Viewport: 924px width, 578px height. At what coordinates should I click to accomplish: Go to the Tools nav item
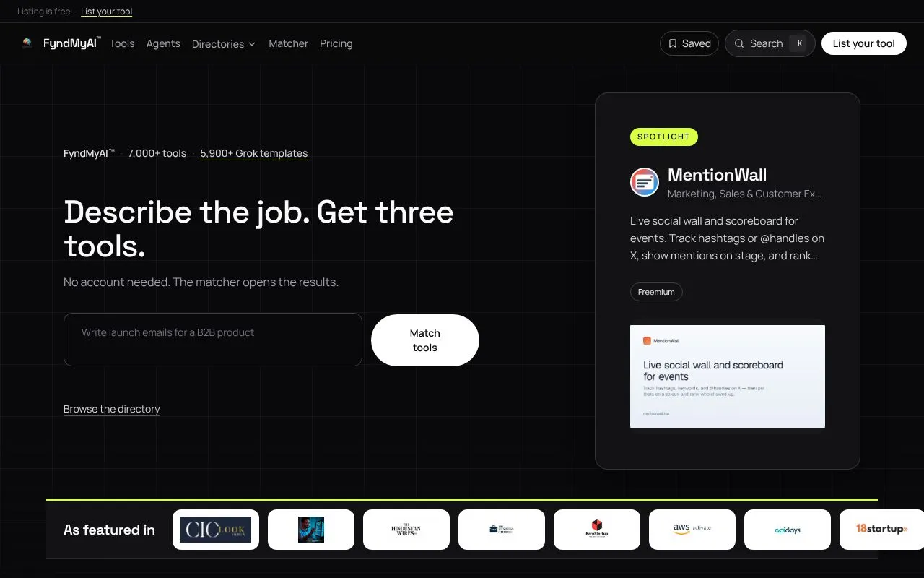click(x=122, y=43)
